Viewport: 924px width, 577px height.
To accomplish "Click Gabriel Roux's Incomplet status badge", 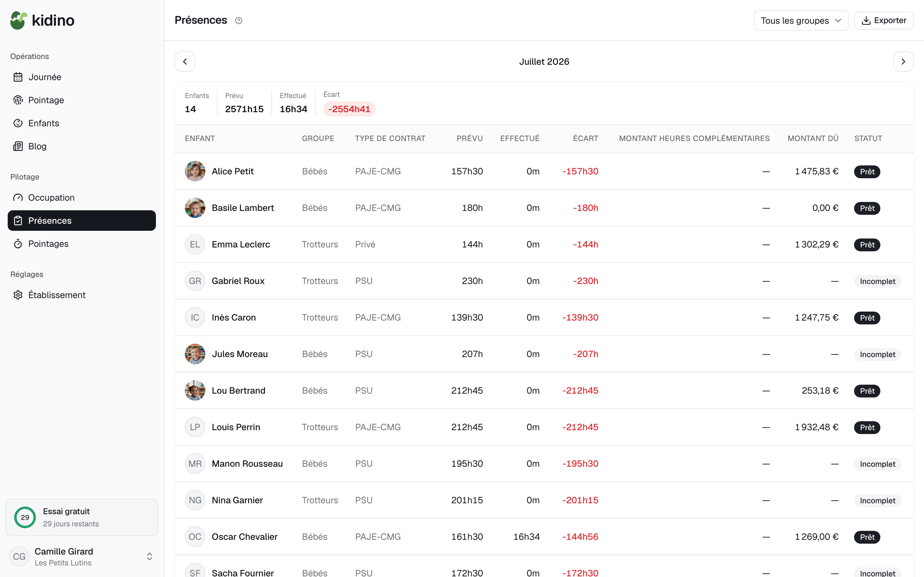I will click(877, 281).
